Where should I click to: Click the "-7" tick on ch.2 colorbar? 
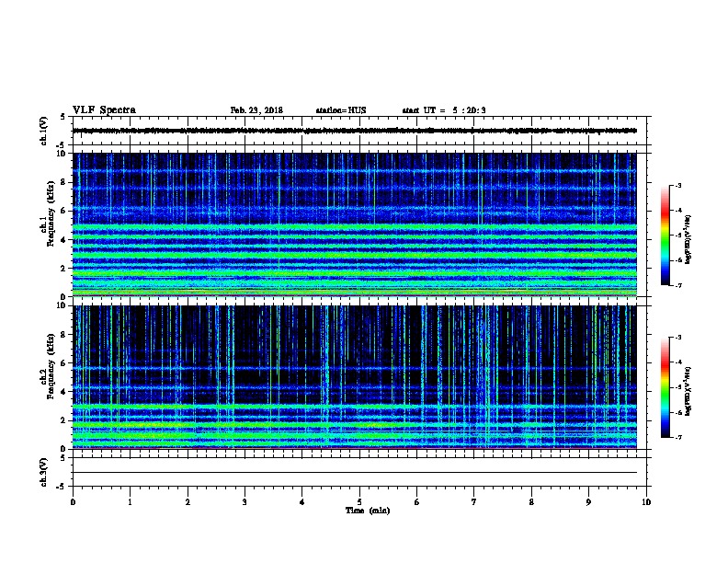[677, 437]
